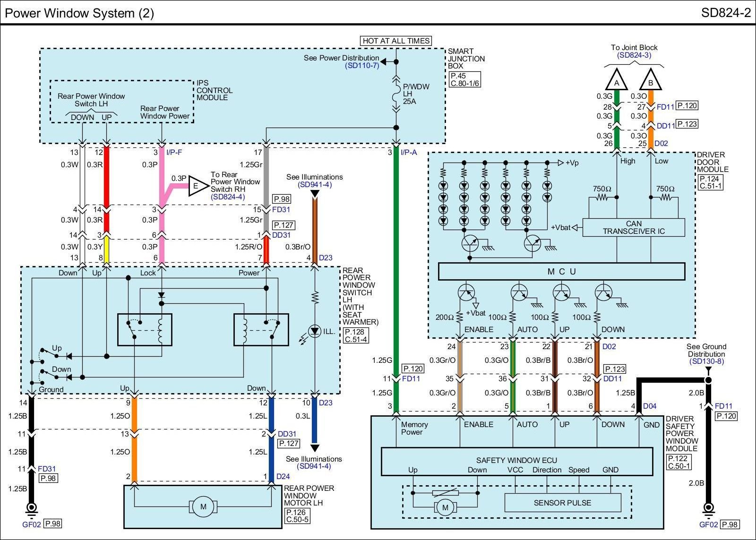Open the SD941-4 link under the blue 0.3L wire
756x540 pixels.
tap(314, 466)
